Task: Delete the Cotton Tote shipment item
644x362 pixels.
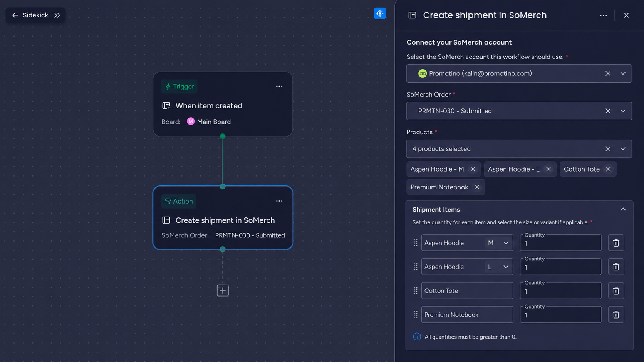Action: coord(616,290)
